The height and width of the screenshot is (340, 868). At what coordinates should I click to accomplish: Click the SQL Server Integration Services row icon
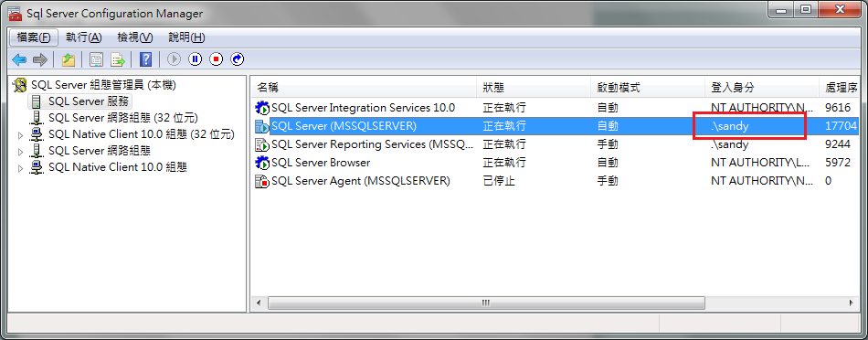[261, 108]
